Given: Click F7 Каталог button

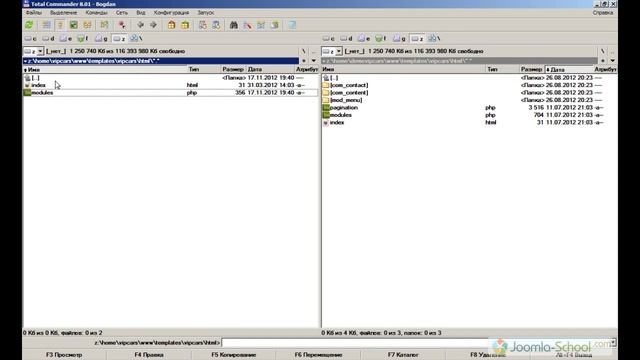Looking at the screenshot, I should pyautogui.click(x=403, y=355).
